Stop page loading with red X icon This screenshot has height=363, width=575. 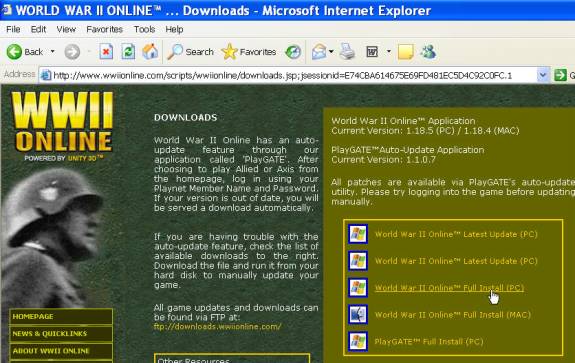pos(106,52)
